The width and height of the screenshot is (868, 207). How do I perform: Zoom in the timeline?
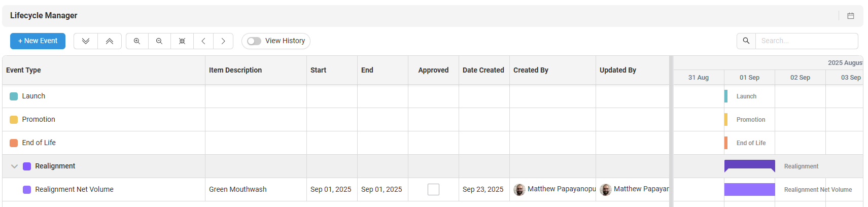pos(137,41)
